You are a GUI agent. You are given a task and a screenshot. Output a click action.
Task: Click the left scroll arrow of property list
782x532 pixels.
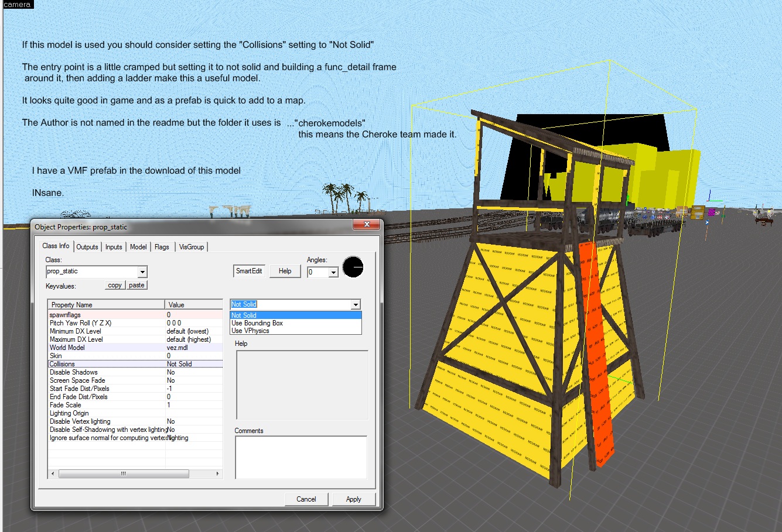[x=53, y=473]
